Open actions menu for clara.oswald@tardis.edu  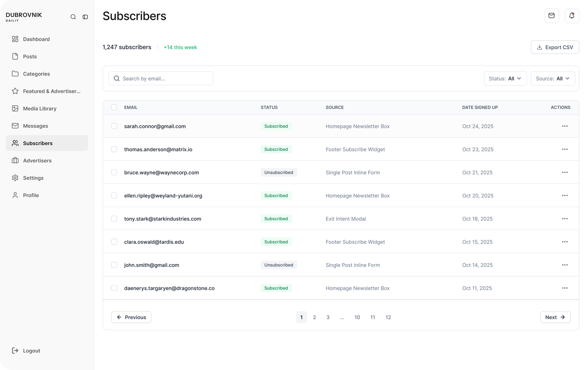pos(565,242)
